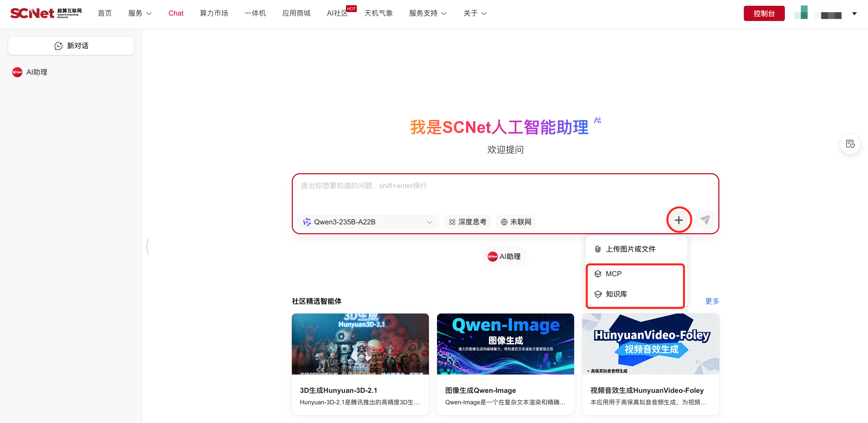Click the user avatar icon
Viewport: 868px width, 423px height.
point(801,13)
